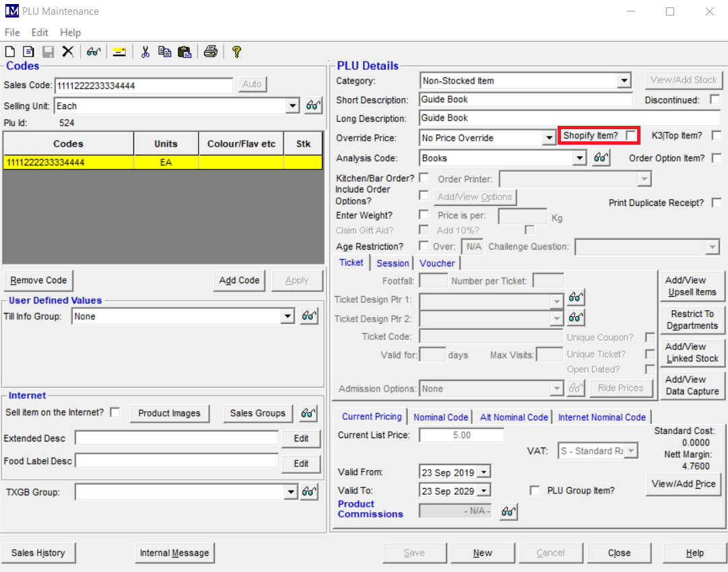
Task: Expand the Override Price dropdown
Action: tap(549, 138)
